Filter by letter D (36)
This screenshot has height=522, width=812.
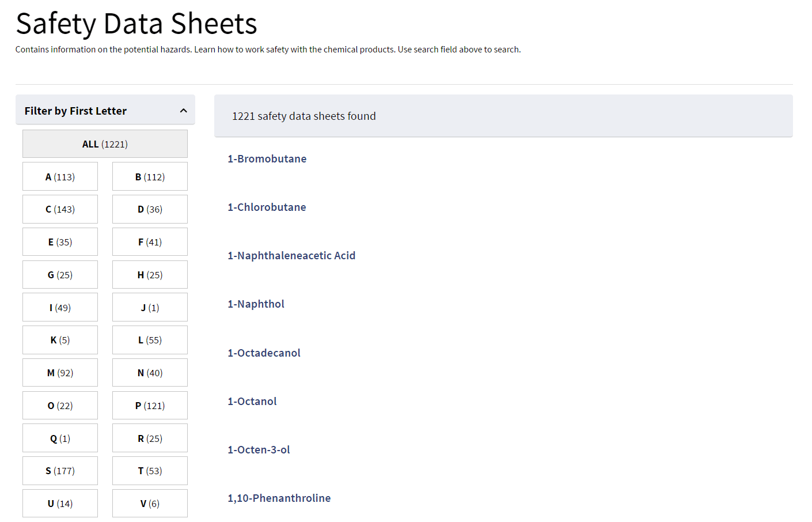(x=150, y=209)
